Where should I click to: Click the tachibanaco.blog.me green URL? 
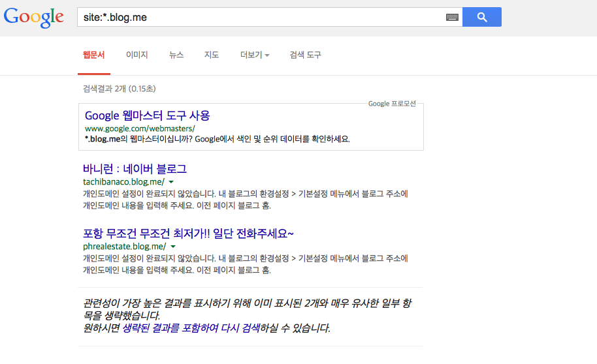(123, 182)
